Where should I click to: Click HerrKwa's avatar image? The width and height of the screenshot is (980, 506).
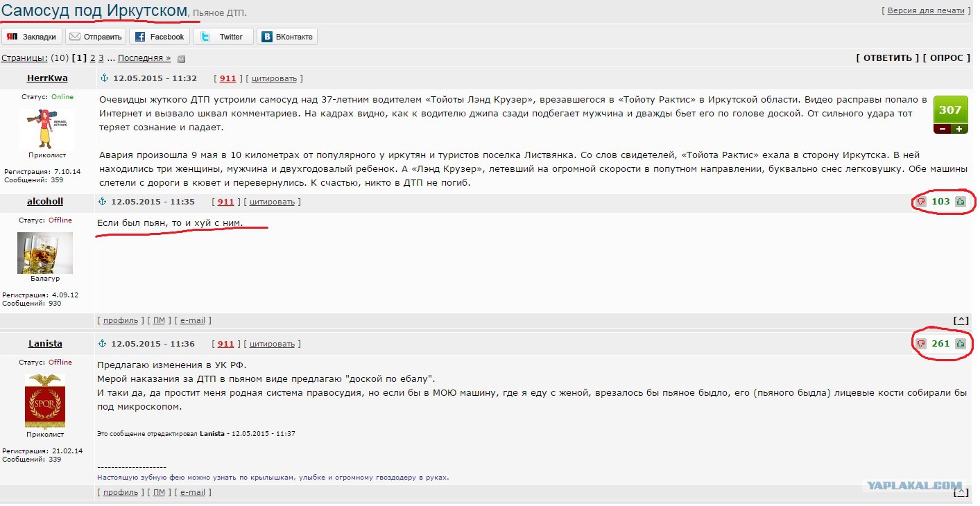tap(46, 128)
